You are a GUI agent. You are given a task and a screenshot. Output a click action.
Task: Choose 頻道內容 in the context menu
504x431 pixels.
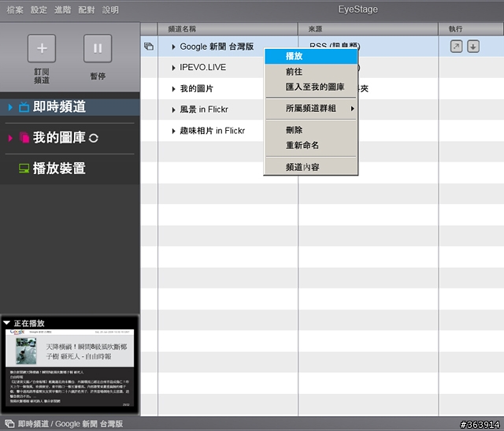[x=311, y=167]
